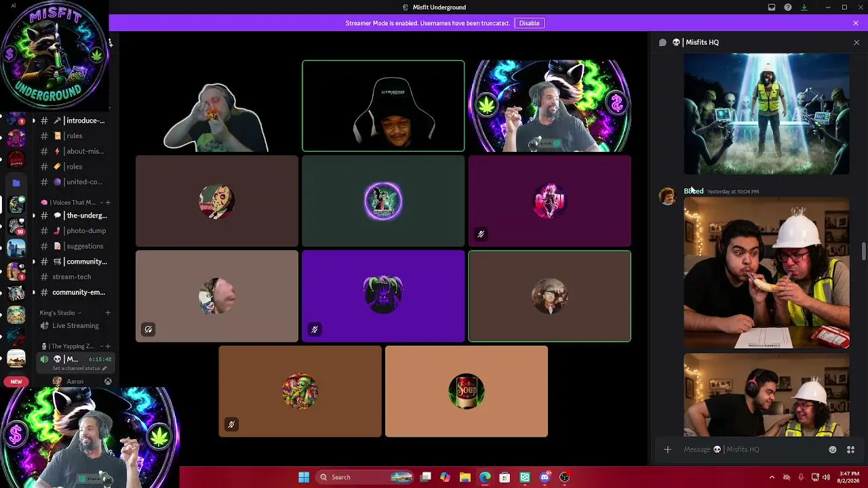
Task: Select the bright purple jester avatar tile
Action: 383,296
